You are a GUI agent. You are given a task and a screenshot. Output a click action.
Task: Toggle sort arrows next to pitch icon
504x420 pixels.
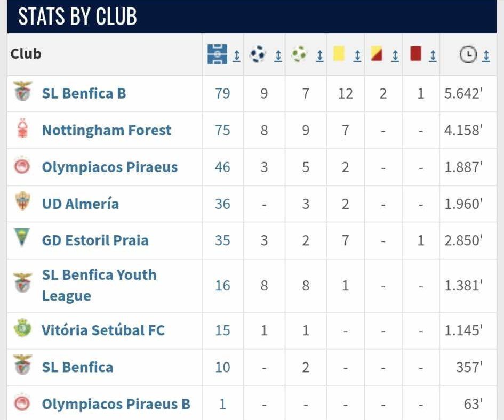[x=236, y=55]
